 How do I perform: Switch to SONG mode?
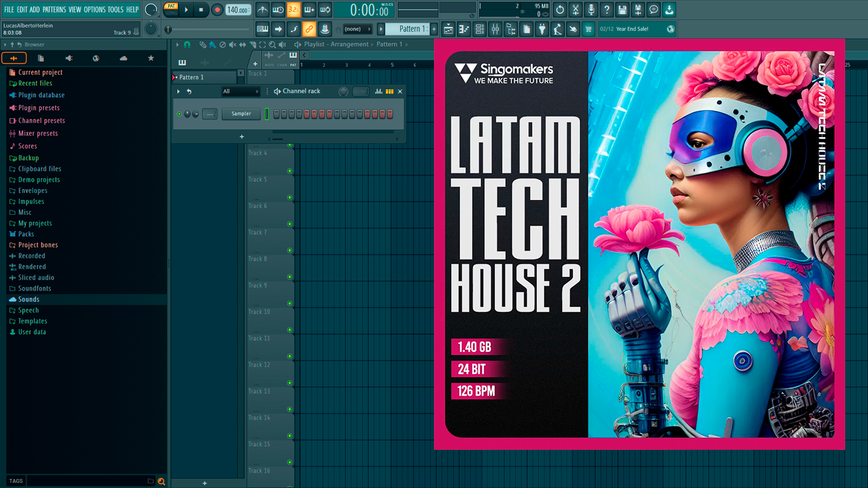172,13
